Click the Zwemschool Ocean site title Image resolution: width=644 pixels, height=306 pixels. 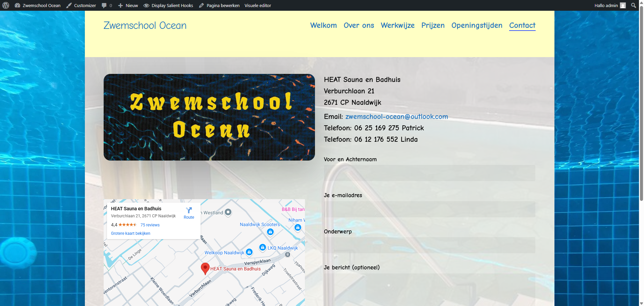coord(145,26)
